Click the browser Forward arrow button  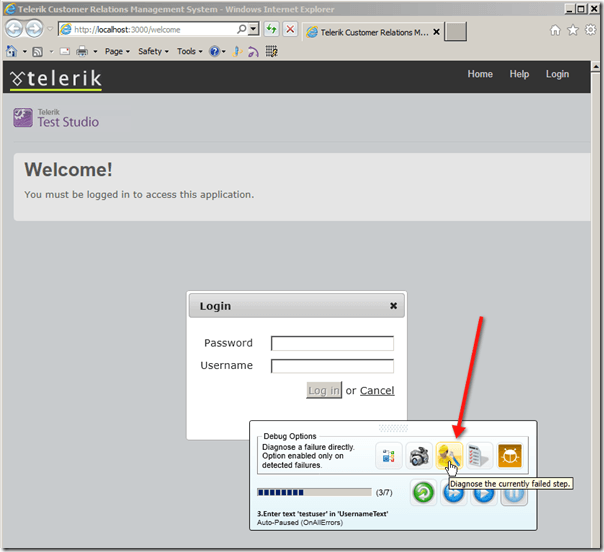point(34,29)
